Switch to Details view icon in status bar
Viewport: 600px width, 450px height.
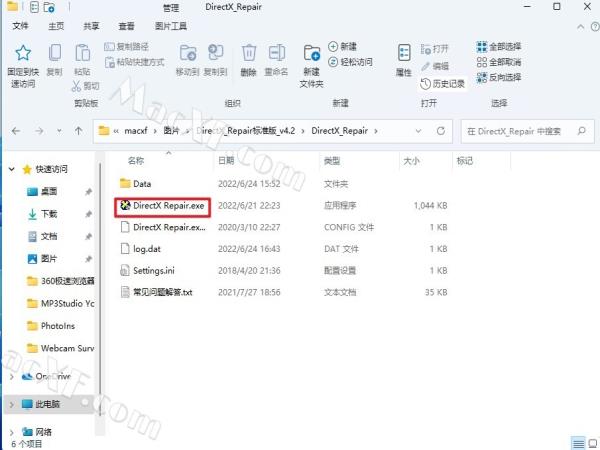point(579,443)
